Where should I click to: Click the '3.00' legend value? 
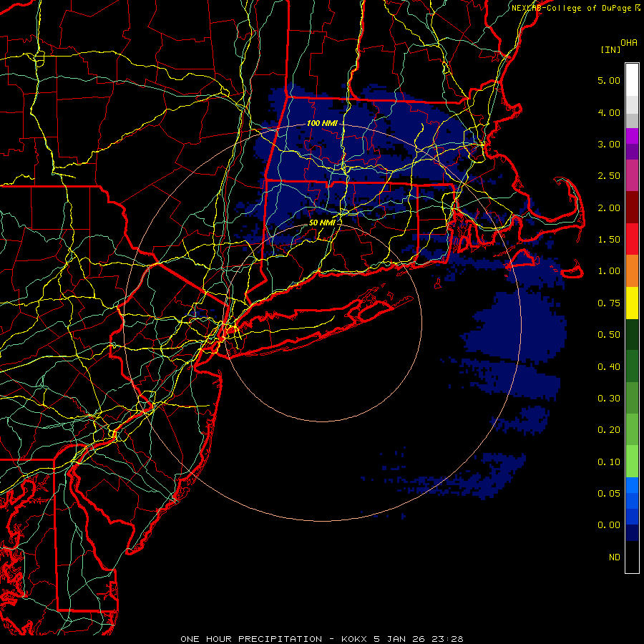click(609, 144)
